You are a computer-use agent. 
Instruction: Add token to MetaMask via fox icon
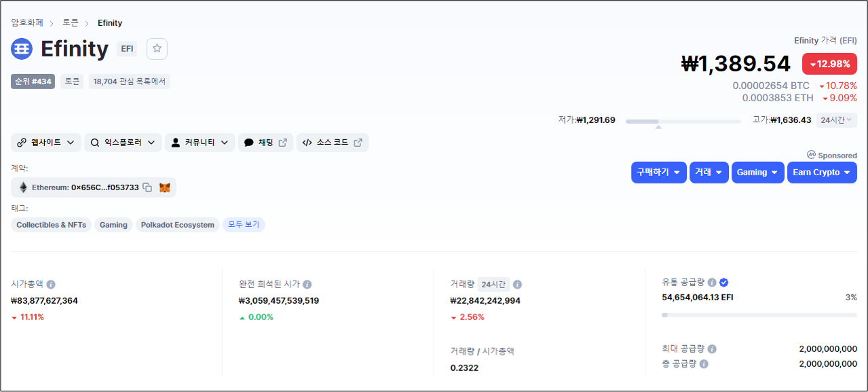165,188
